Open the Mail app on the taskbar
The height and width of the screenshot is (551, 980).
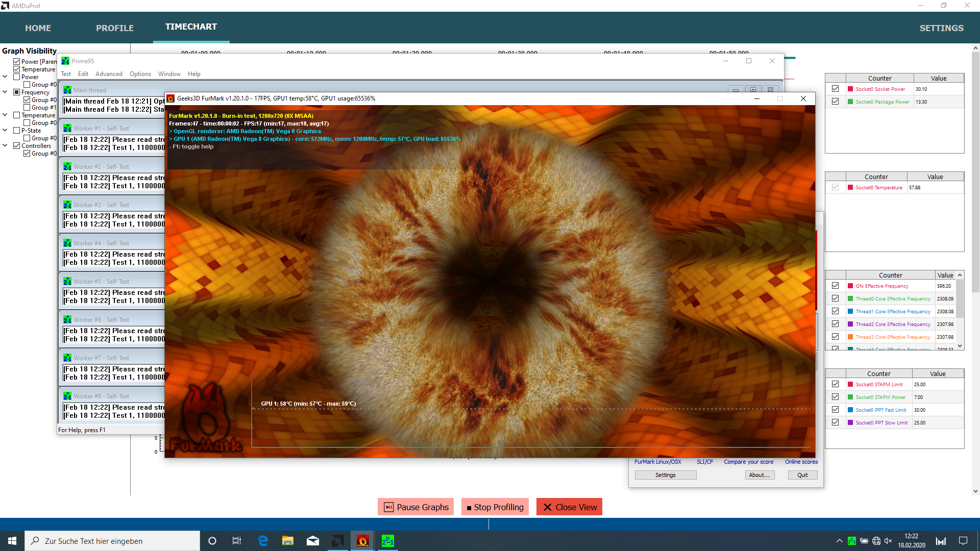tap(313, 541)
